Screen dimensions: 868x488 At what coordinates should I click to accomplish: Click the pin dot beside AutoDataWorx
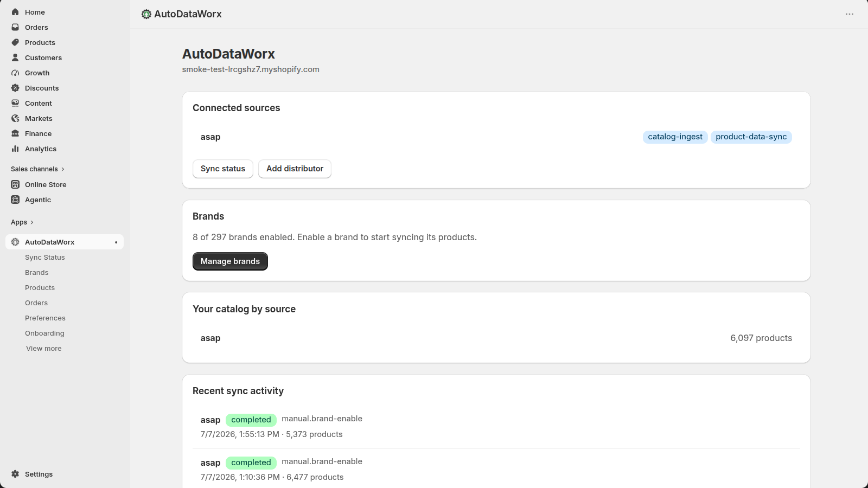tap(116, 242)
